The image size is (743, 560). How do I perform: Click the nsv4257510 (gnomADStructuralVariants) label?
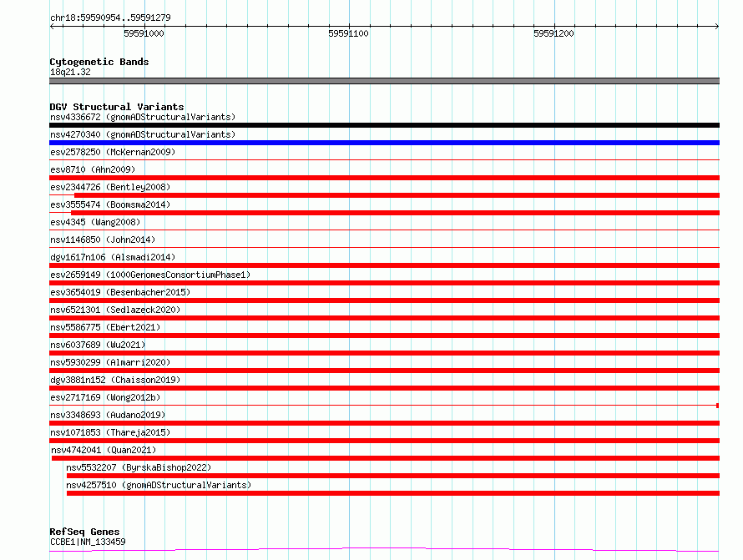[159, 485]
